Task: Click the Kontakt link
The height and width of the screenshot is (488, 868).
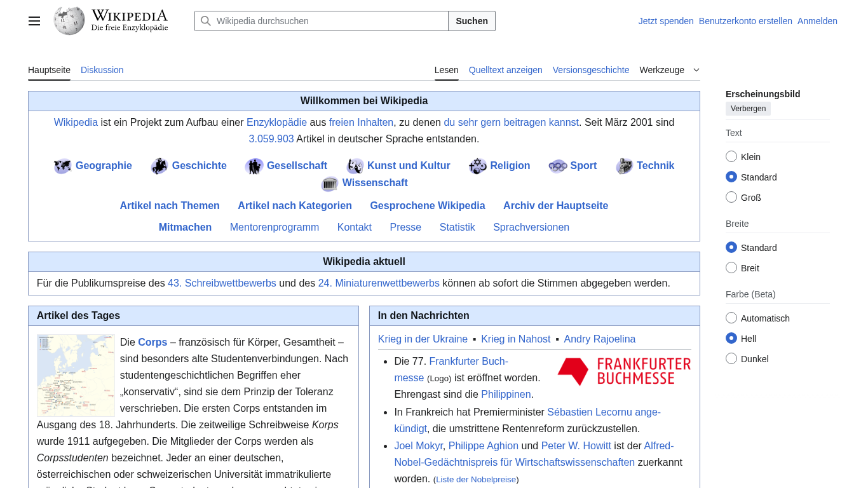Action: click(x=355, y=227)
